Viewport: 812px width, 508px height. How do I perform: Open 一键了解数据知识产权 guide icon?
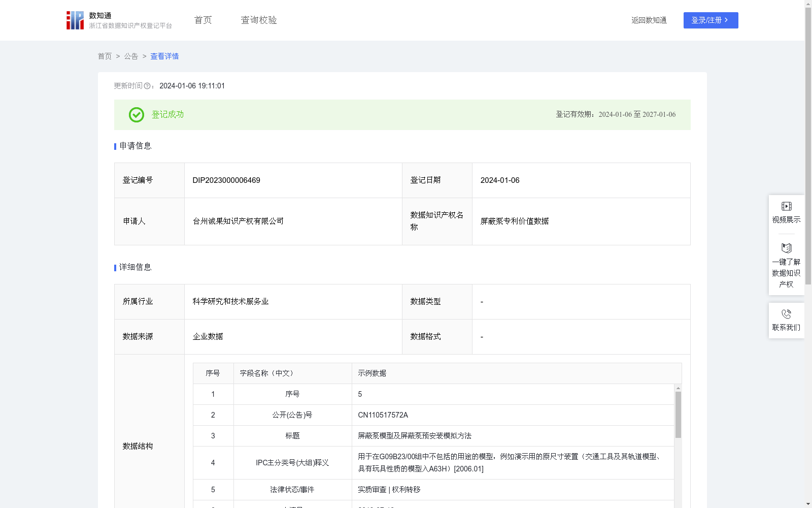click(786, 248)
